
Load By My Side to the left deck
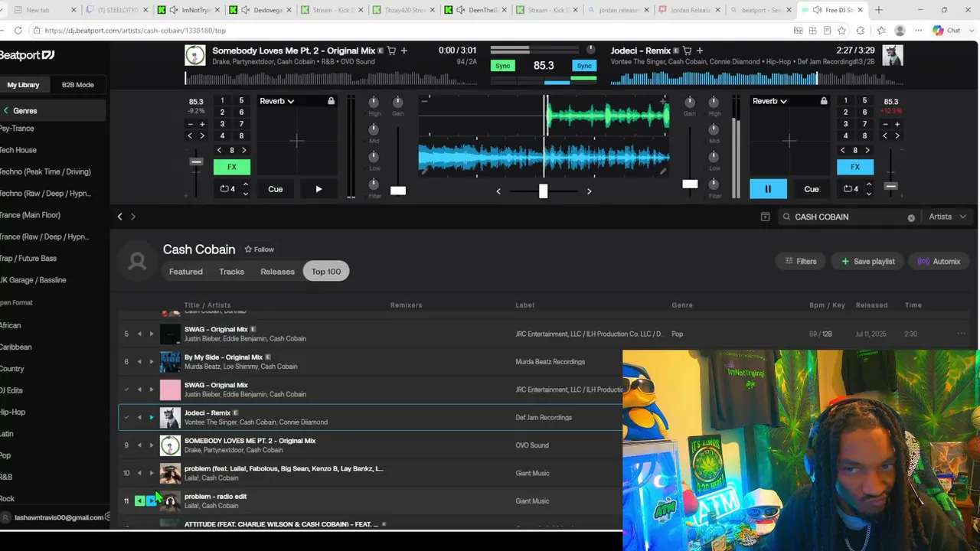click(139, 361)
